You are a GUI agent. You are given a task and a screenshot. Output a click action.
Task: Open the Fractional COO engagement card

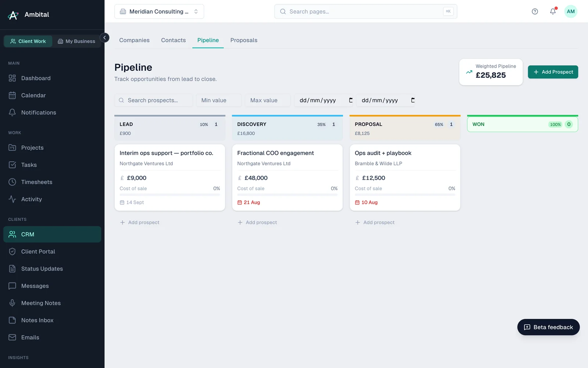pos(287,177)
